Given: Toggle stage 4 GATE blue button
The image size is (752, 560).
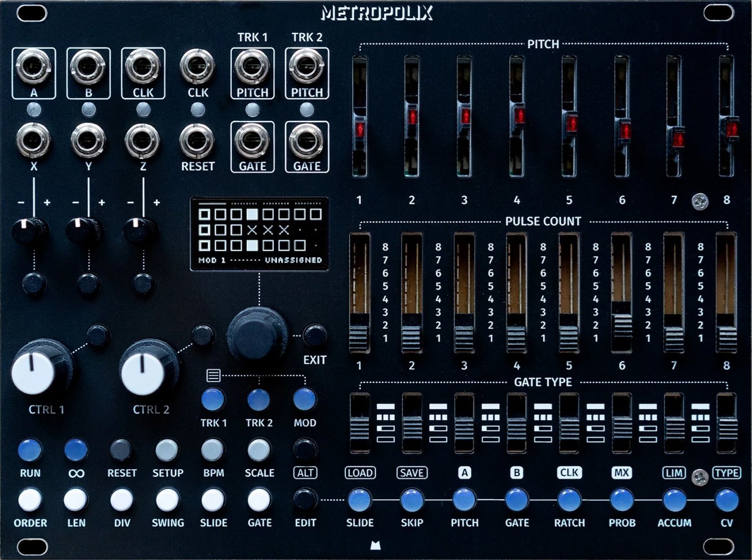Looking at the screenshot, I should [517, 500].
